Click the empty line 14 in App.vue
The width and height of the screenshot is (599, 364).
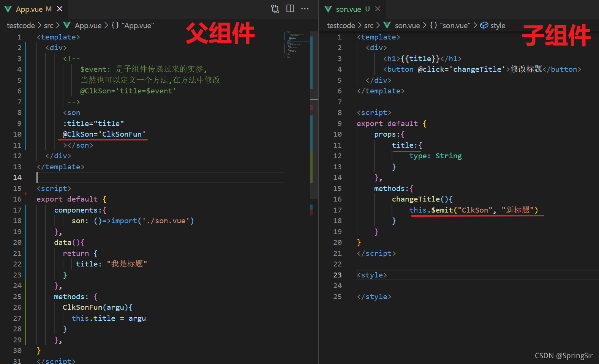(x=160, y=177)
